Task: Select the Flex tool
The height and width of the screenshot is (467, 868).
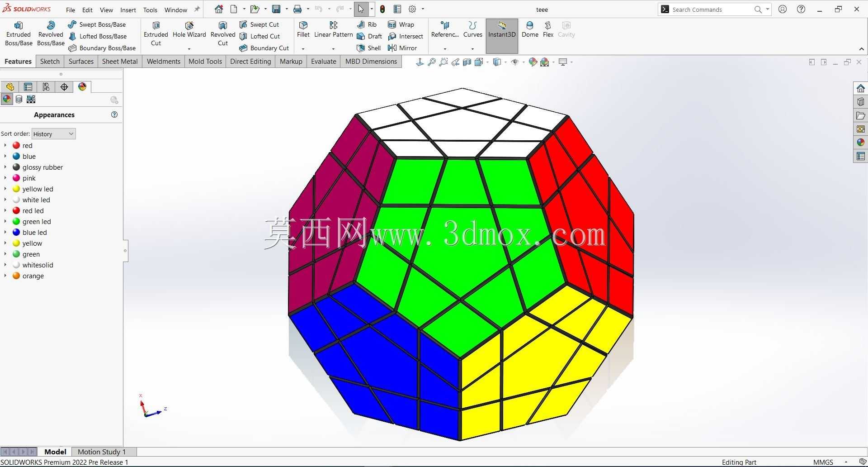Action: tap(548, 30)
